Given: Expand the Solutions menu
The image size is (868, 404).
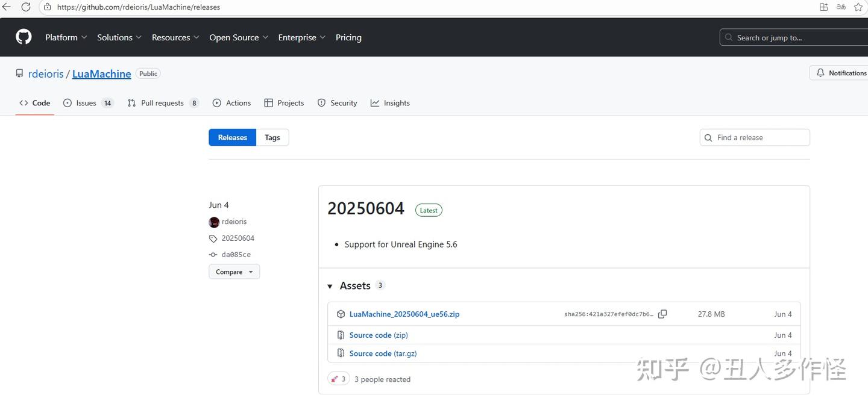Looking at the screenshot, I should click(x=119, y=37).
